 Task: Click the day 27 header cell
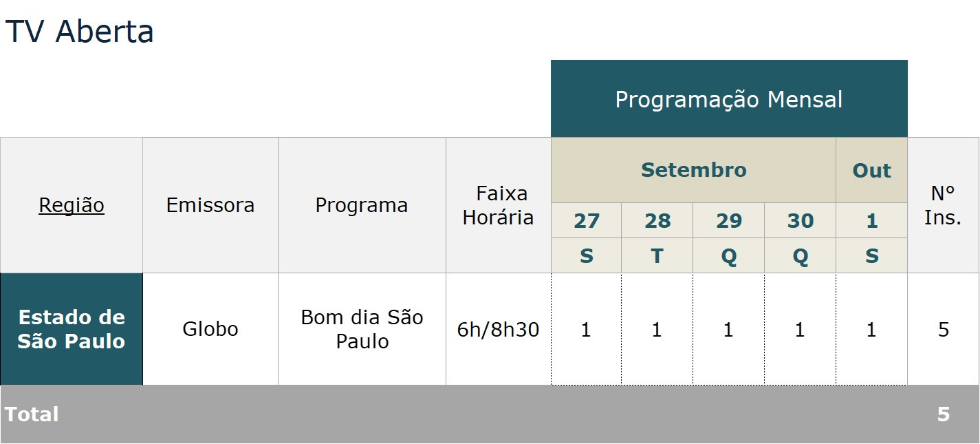point(586,221)
